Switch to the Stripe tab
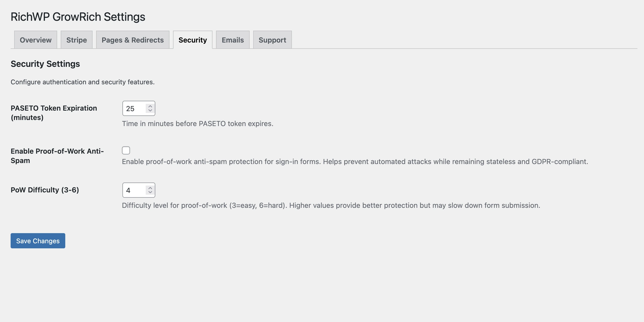The width and height of the screenshot is (644, 322). click(x=76, y=40)
